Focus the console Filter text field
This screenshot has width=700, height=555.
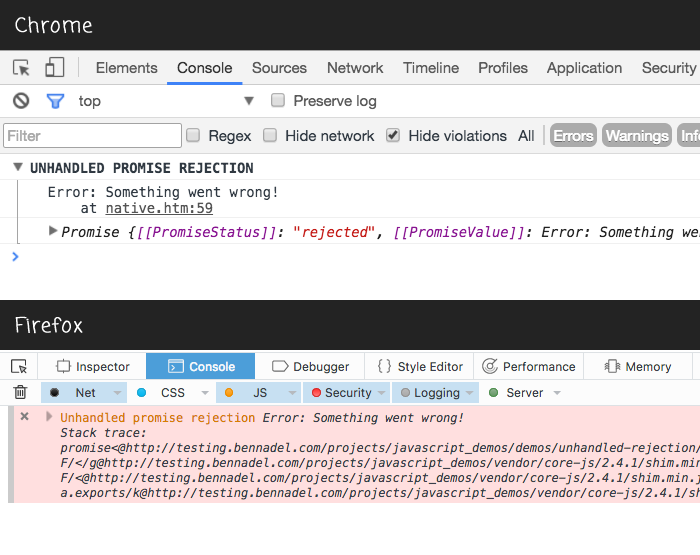(x=92, y=135)
